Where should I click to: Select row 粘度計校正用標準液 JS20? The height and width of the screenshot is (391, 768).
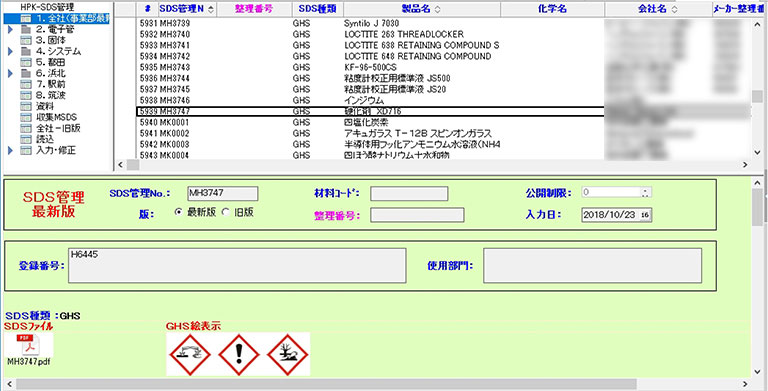point(370,89)
